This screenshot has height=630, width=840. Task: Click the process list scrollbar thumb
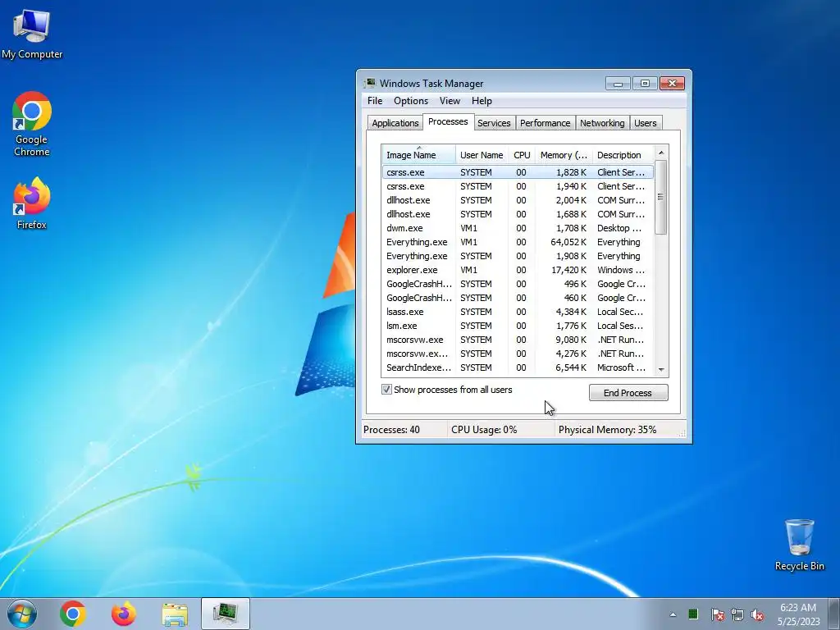click(661, 197)
